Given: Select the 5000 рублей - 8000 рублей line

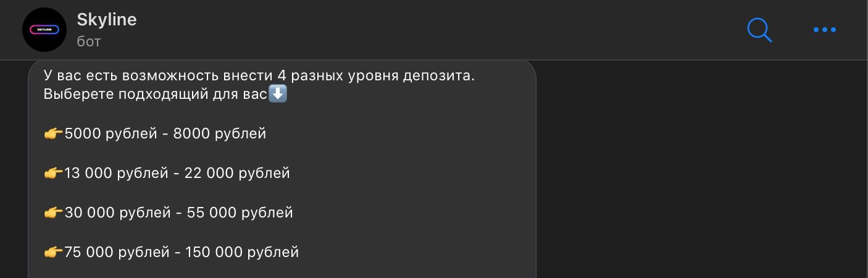Looking at the screenshot, I should pyautogui.click(x=155, y=133).
